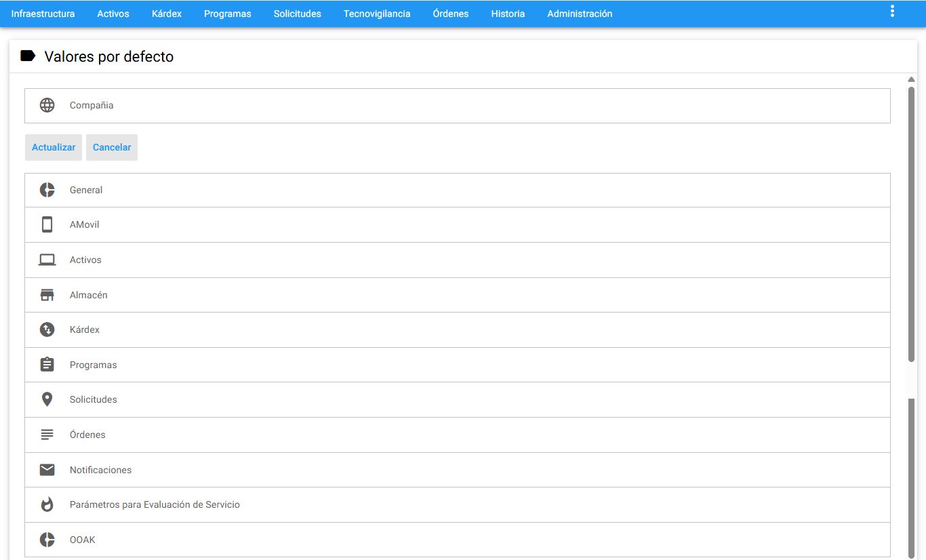Viewport: 926px width, 560px height.
Task: Click the envelope icon beside Notificaciones
Action: click(x=47, y=470)
